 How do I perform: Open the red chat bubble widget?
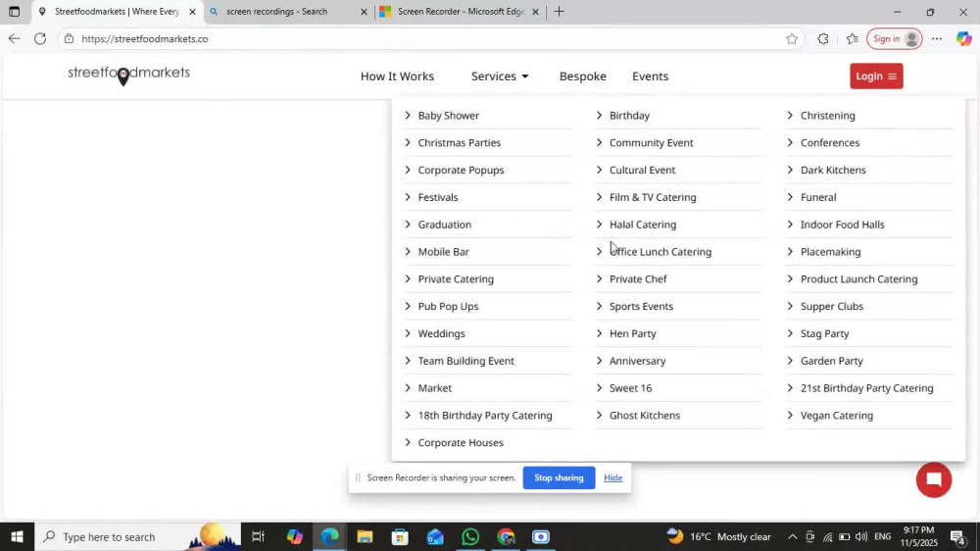click(933, 479)
